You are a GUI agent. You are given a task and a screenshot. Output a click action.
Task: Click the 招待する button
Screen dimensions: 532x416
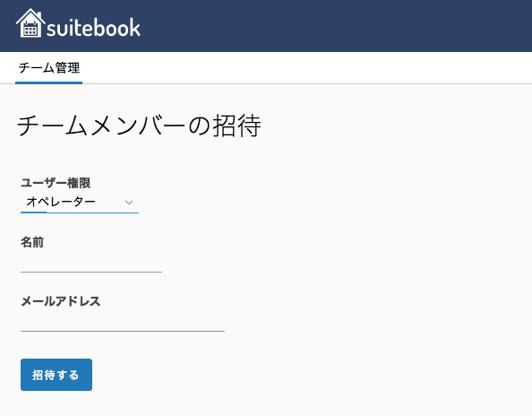[x=56, y=375]
